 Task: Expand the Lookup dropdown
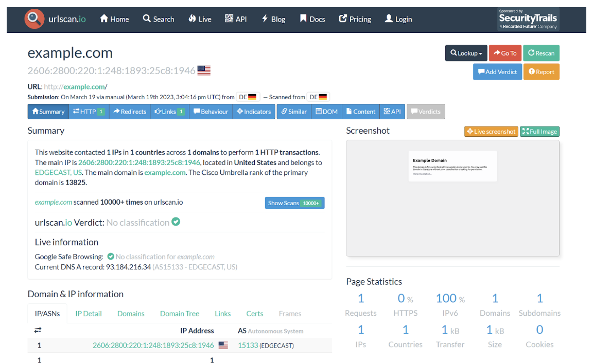(x=466, y=53)
